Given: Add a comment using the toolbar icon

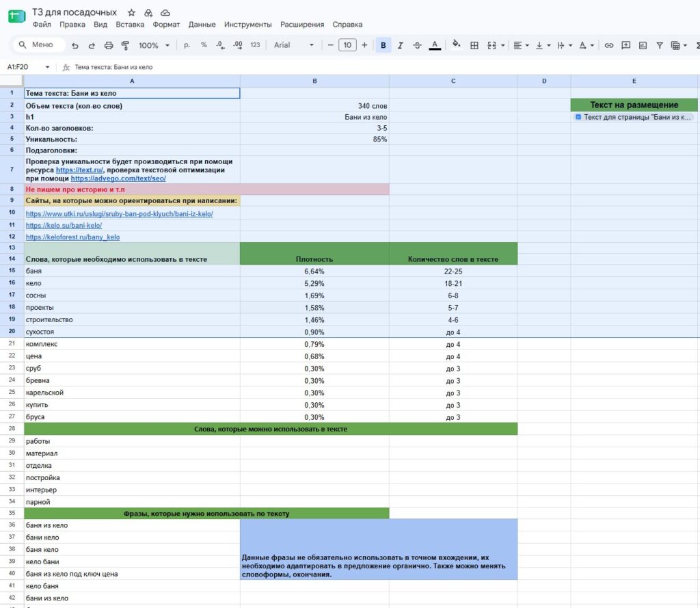Looking at the screenshot, I should (x=626, y=45).
